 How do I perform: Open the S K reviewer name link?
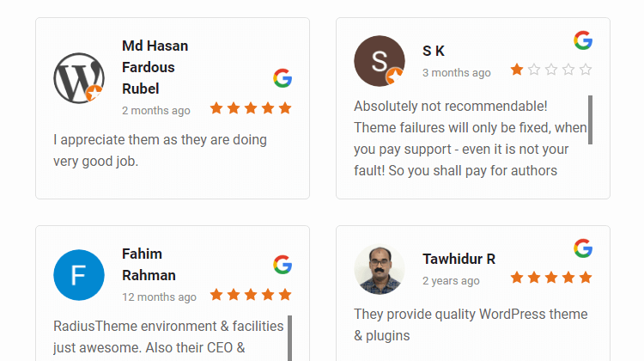tap(434, 51)
